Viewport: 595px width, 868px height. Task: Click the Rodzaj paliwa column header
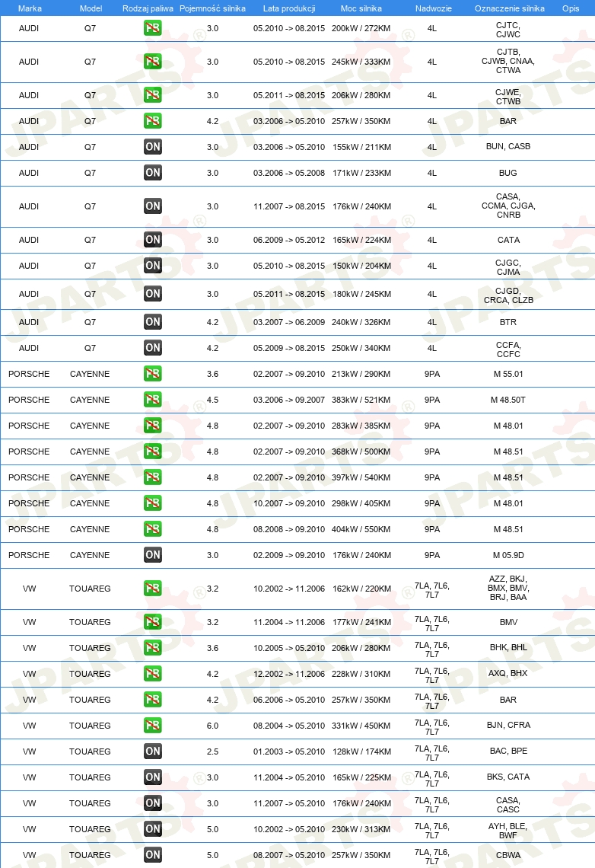click(148, 8)
